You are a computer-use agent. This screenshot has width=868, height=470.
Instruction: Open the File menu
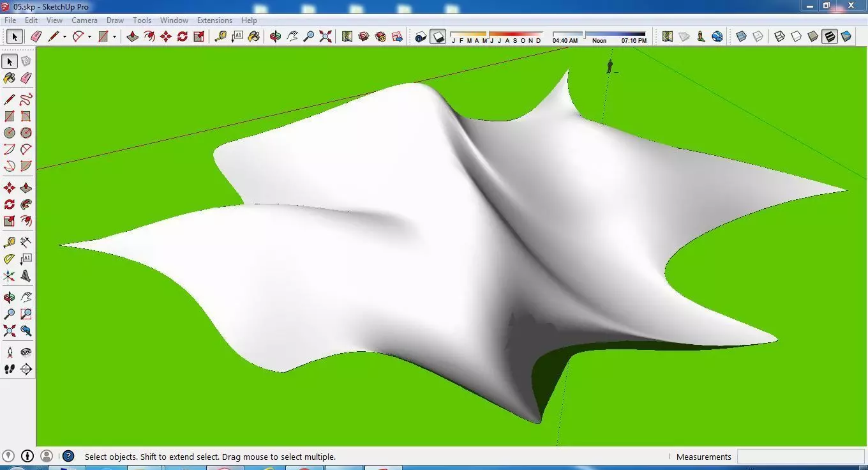[10, 20]
